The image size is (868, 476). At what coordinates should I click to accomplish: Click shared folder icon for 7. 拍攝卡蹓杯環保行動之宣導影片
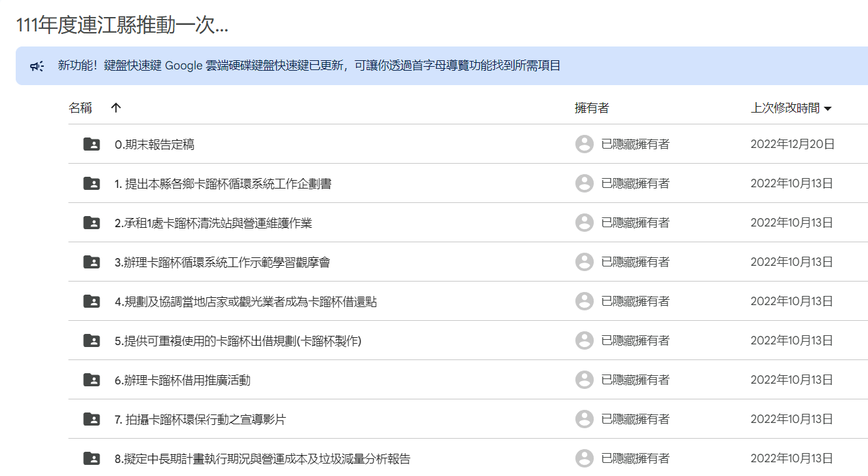pyautogui.click(x=92, y=419)
